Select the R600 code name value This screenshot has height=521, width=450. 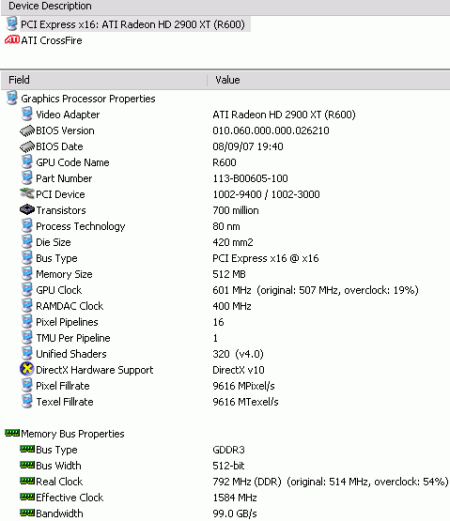pos(224,163)
